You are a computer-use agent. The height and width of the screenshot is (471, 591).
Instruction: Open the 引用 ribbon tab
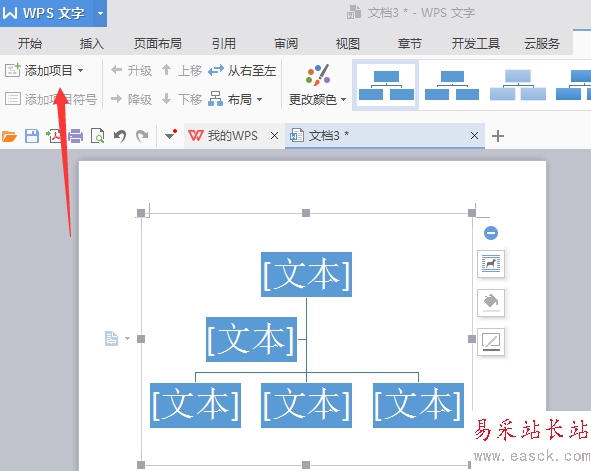pos(224,44)
